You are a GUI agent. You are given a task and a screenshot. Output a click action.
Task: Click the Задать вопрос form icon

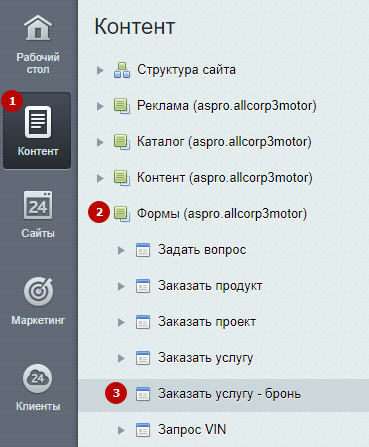pos(143,250)
